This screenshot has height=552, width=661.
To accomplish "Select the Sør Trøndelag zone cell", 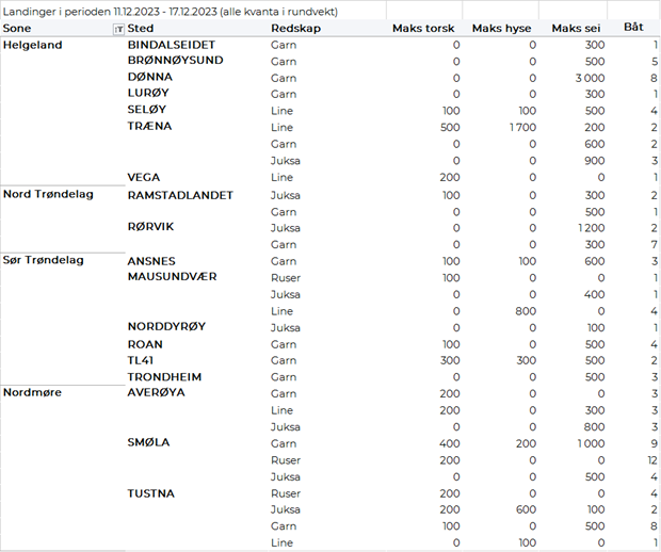I will [45, 260].
